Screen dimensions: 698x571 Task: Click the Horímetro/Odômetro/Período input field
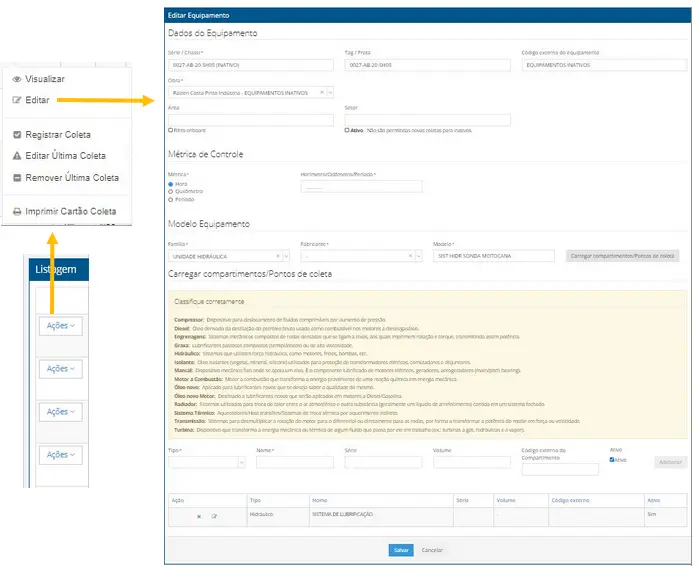361,187
